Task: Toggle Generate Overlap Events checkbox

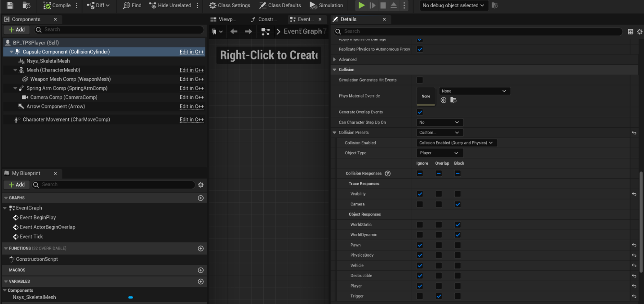Action: click(420, 112)
